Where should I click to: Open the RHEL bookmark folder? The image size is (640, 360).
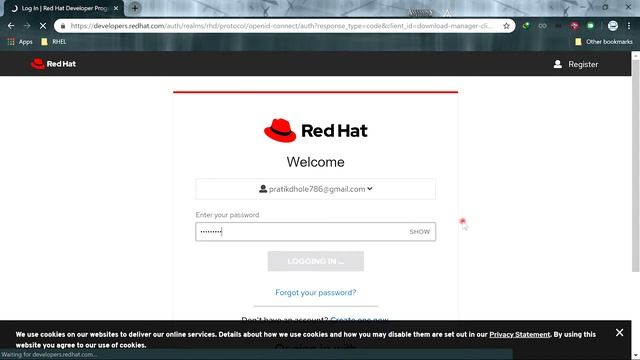click(53, 42)
